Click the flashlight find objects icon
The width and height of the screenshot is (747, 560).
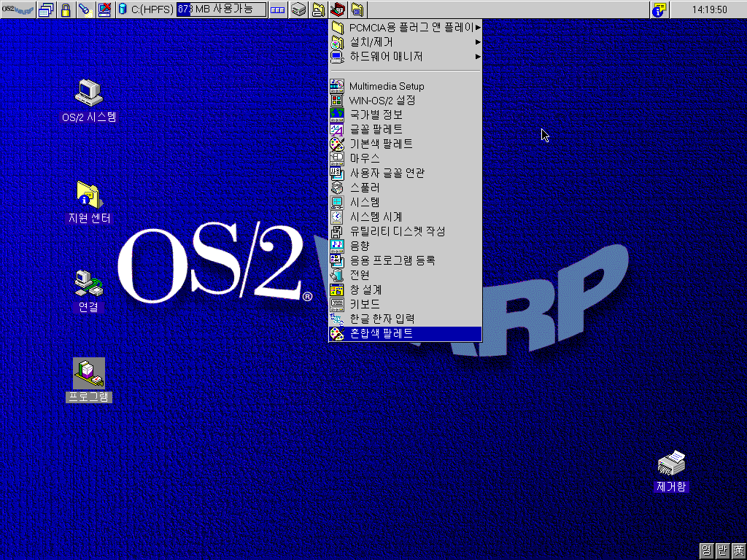85,9
